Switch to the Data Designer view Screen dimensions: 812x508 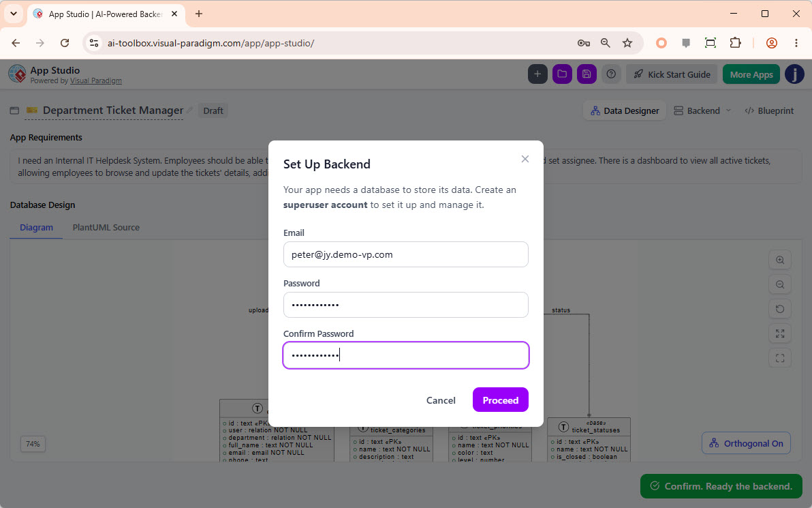pos(625,110)
